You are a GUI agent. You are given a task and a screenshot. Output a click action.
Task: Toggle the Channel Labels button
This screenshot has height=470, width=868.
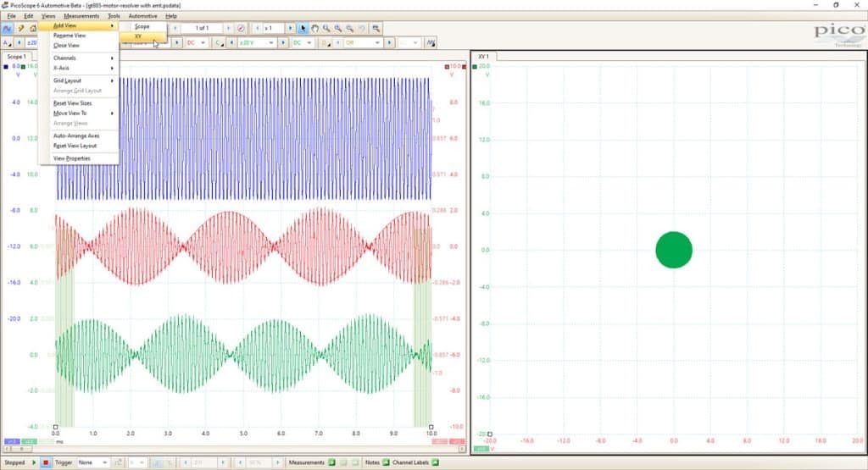(435, 462)
